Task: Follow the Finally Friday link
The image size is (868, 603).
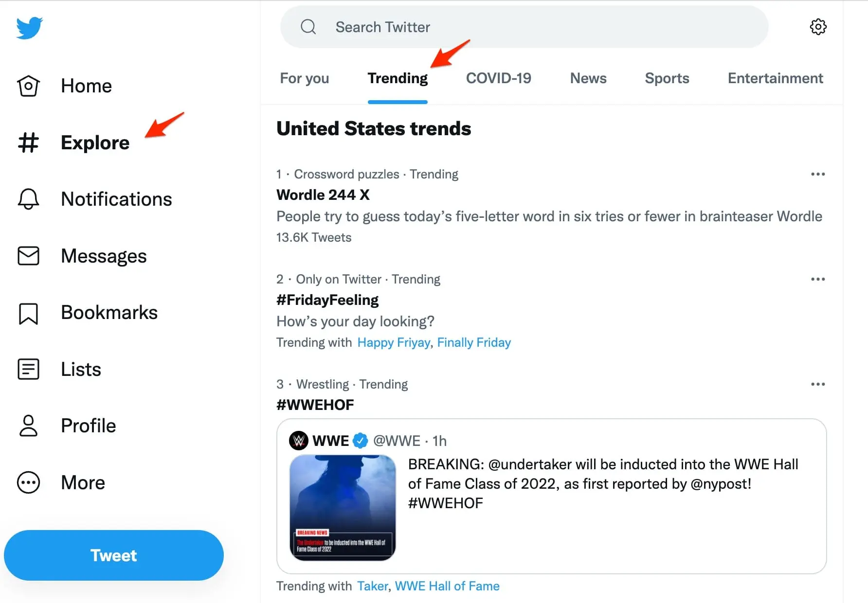Action: click(474, 342)
